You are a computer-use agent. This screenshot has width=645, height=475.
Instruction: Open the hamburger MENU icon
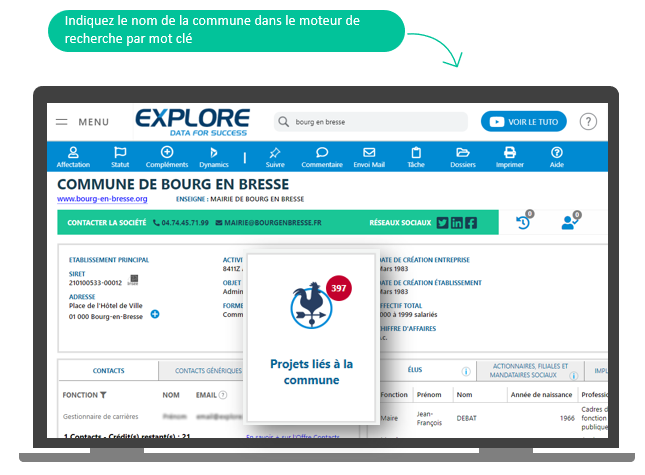tap(62, 122)
